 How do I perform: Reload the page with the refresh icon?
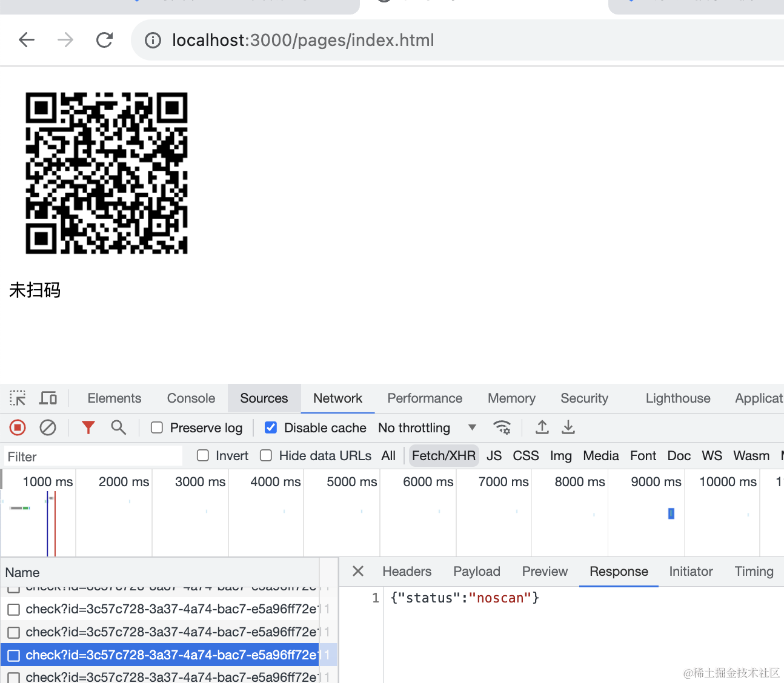[x=105, y=40]
